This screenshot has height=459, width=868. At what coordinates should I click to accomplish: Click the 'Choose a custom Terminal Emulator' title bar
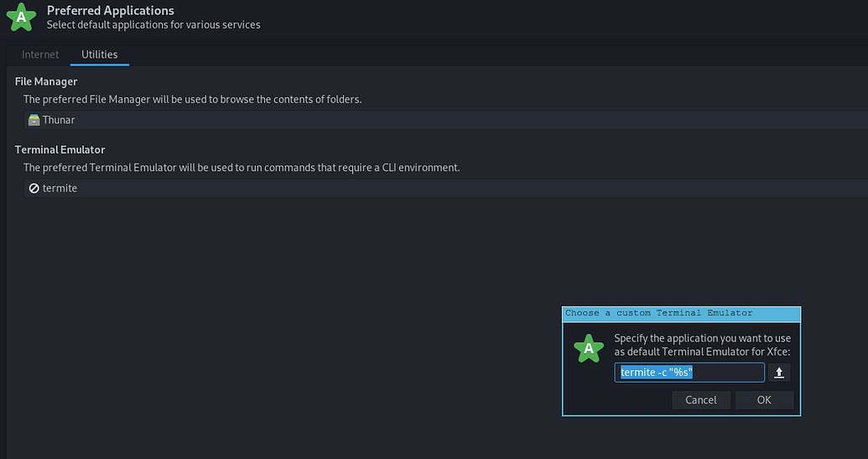(x=682, y=314)
